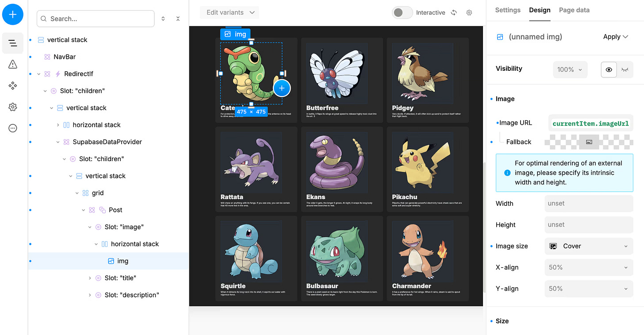Expand the Slot "description" node
Image resolution: width=644 pixels, height=335 pixels.
(90, 295)
